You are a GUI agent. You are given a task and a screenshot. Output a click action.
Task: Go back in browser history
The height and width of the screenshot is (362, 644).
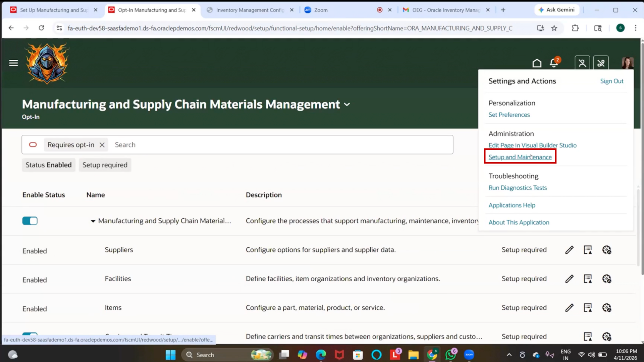(11, 28)
